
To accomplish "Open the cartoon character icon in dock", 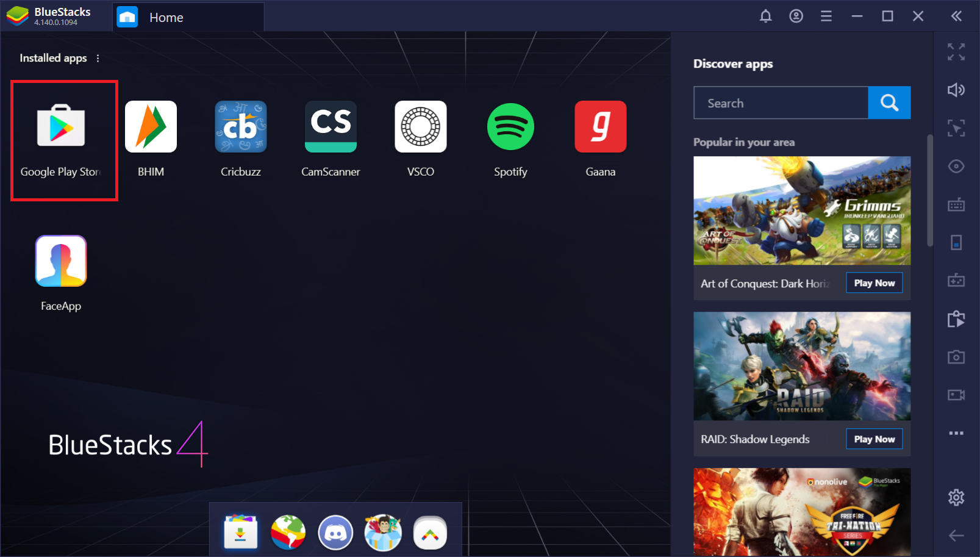I will pyautogui.click(x=383, y=532).
